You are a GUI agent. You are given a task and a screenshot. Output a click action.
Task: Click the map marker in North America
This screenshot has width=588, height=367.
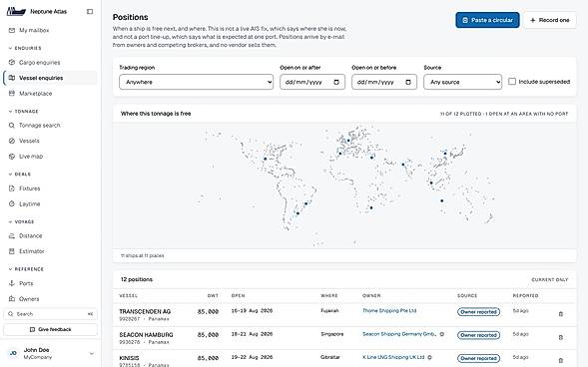pyautogui.click(x=266, y=159)
